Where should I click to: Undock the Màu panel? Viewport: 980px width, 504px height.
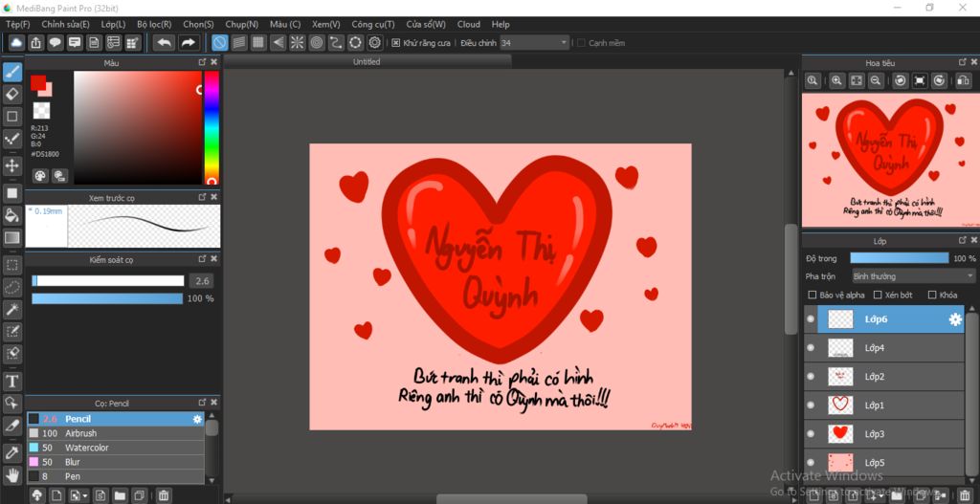(202, 62)
